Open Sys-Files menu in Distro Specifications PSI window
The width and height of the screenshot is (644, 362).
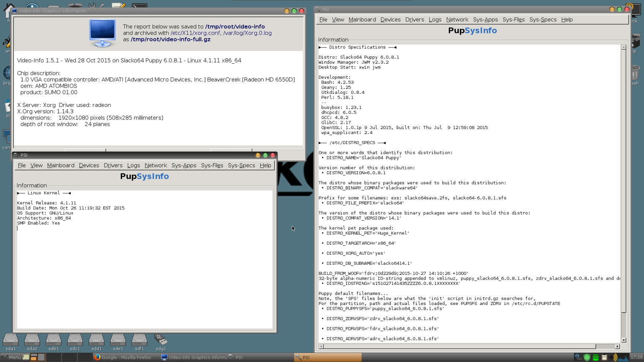tap(514, 20)
